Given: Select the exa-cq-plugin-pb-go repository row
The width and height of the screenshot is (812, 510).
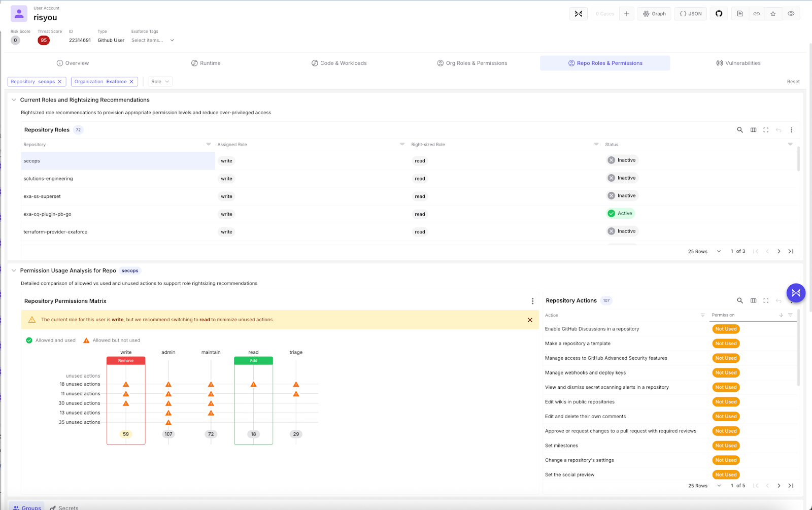Looking at the screenshot, I should [x=409, y=214].
